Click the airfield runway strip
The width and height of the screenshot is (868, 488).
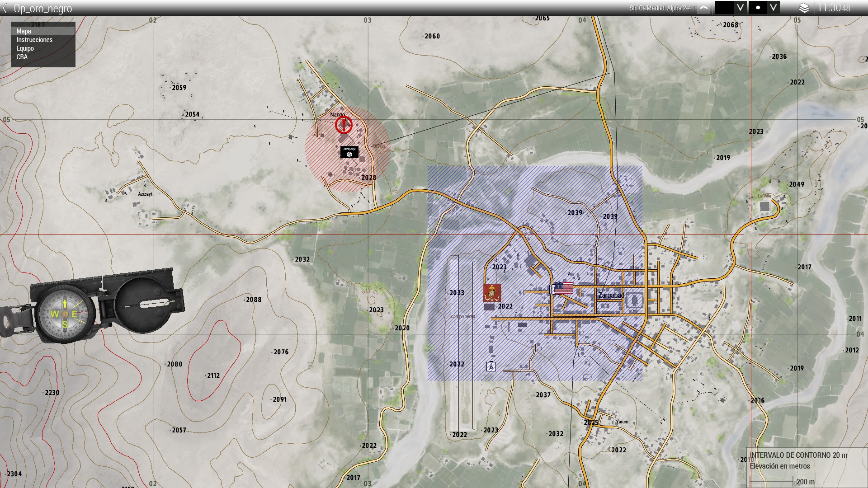tap(454, 343)
